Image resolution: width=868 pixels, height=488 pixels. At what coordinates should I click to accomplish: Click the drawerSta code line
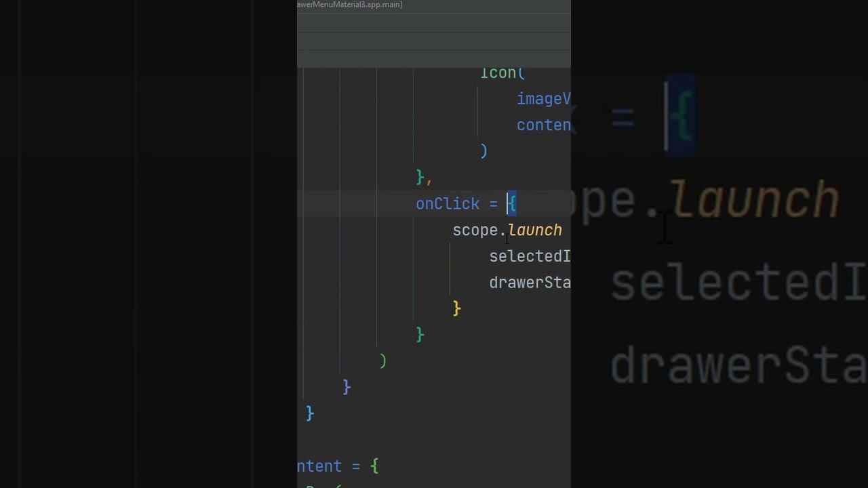coord(530,283)
